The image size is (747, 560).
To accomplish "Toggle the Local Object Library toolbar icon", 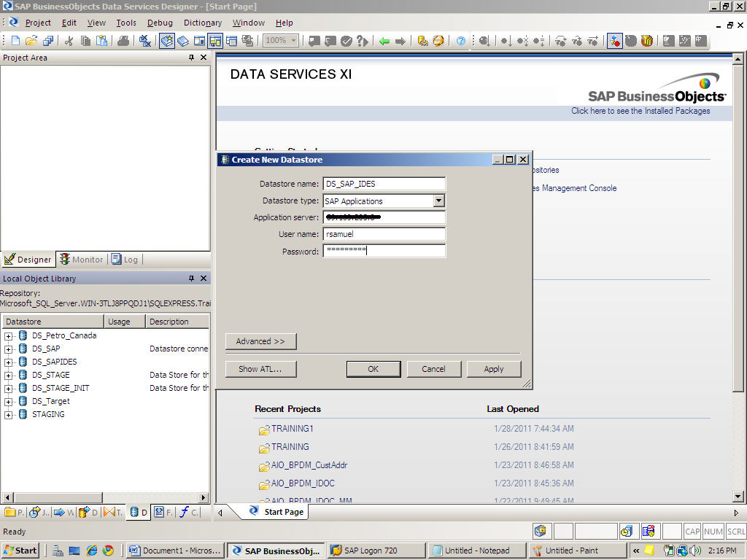I will (167, 41).
